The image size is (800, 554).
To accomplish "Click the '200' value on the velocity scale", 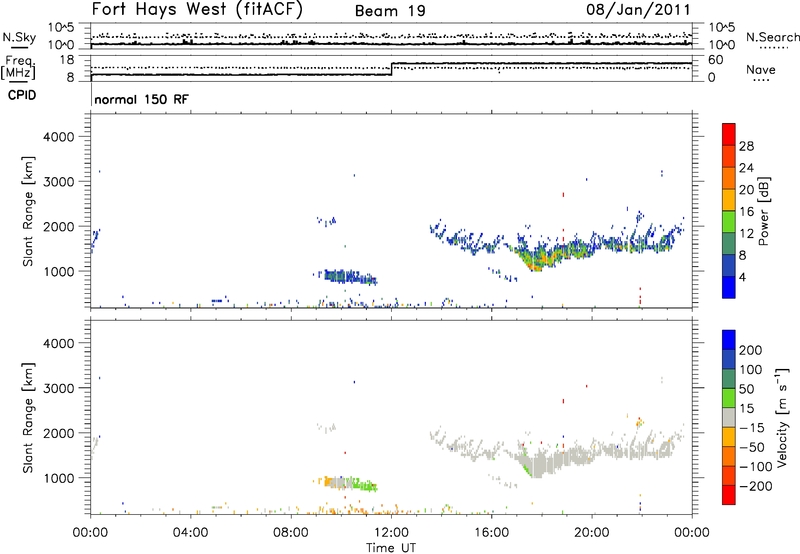I will point(751,350).
